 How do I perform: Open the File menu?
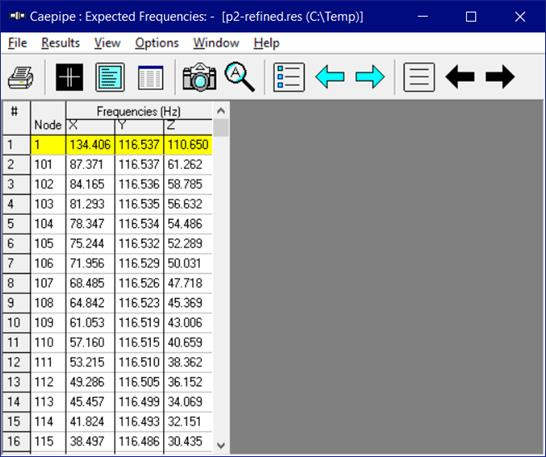click(x=17, y=43)
